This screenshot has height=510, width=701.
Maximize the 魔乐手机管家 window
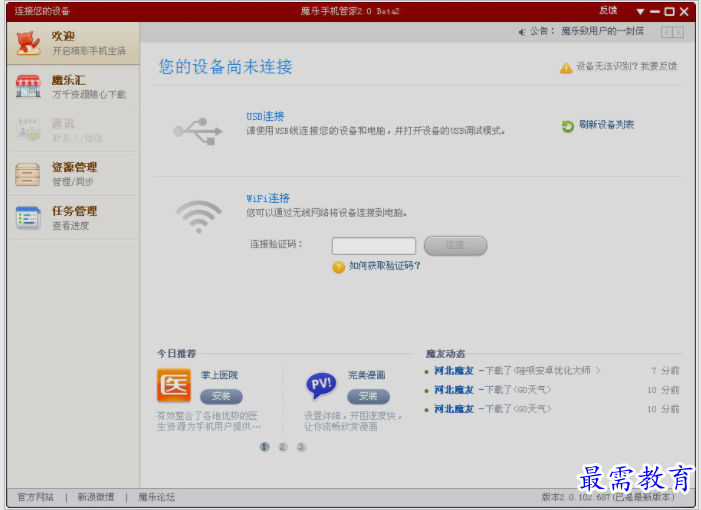pos(669,12)
